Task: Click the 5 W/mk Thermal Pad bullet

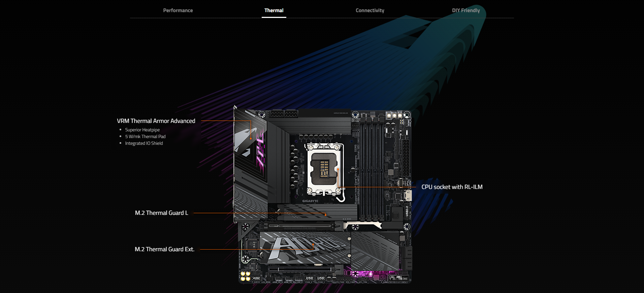Action: (x=145, y=136)
